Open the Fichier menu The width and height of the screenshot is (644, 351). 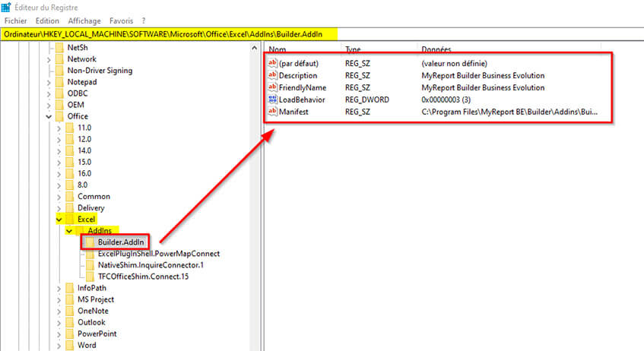[x=15, y=21]
